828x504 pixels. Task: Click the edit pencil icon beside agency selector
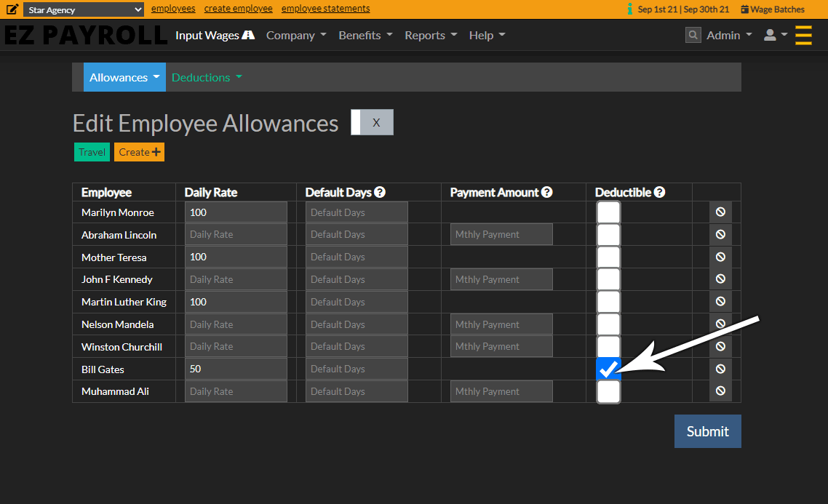[x=12, y=9]
